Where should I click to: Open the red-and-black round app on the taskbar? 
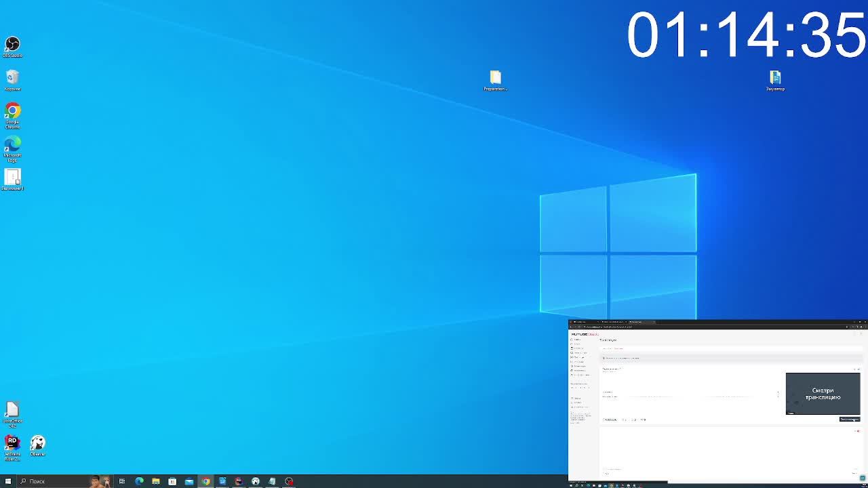289,481
